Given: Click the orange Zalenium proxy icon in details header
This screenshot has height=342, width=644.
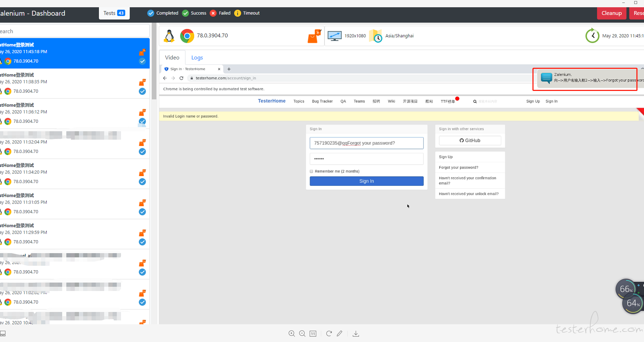Looking at the screenshot, I should (x=314, y=36).
